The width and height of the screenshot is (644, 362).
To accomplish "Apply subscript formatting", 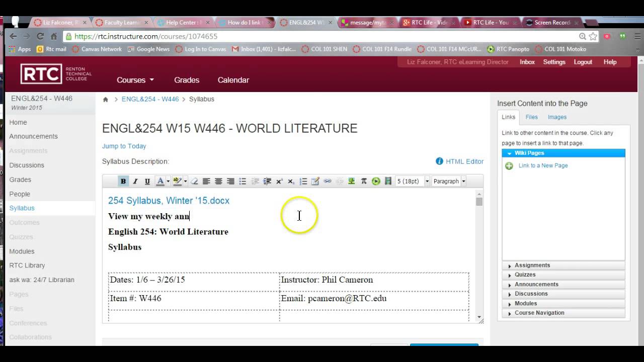I will pyautogui.click(x=291, y=182).
